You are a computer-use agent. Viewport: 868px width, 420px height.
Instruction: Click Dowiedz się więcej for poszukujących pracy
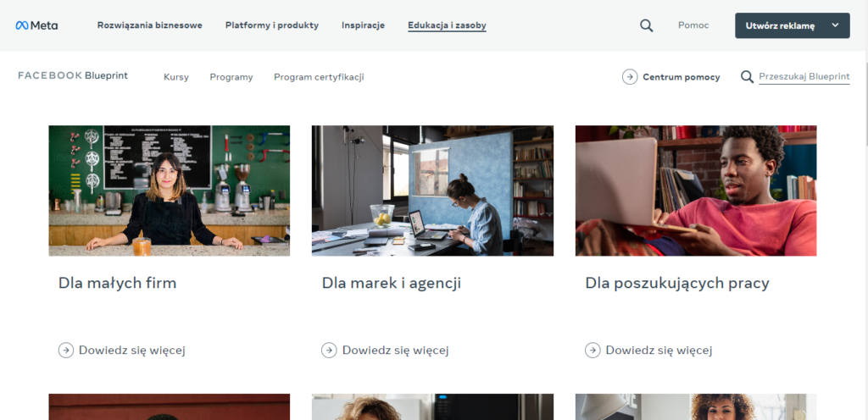point(659,350)
